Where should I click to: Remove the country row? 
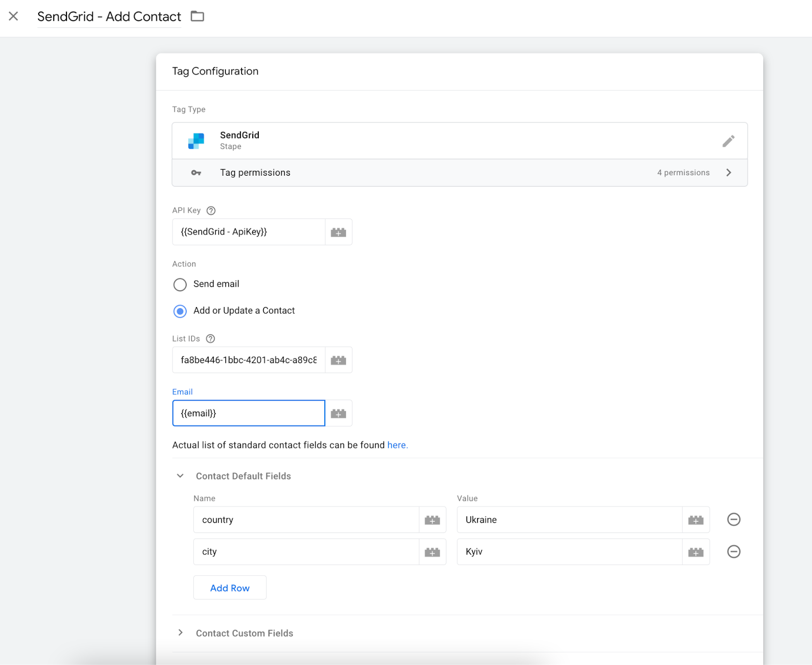tap(734, 519)
